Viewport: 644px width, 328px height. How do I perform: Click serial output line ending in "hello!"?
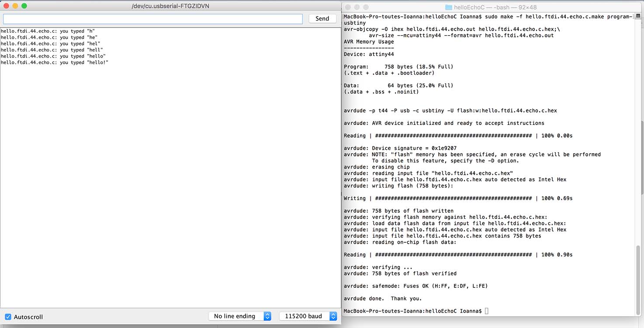click(x=55, y=62)
